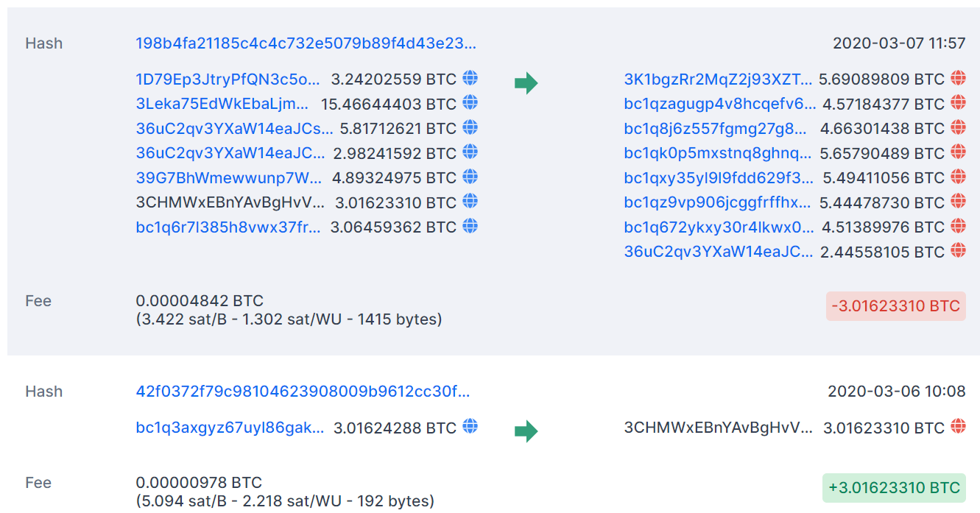Click green arrow in the 42f0372f transaction

click(x=526, y=431)
